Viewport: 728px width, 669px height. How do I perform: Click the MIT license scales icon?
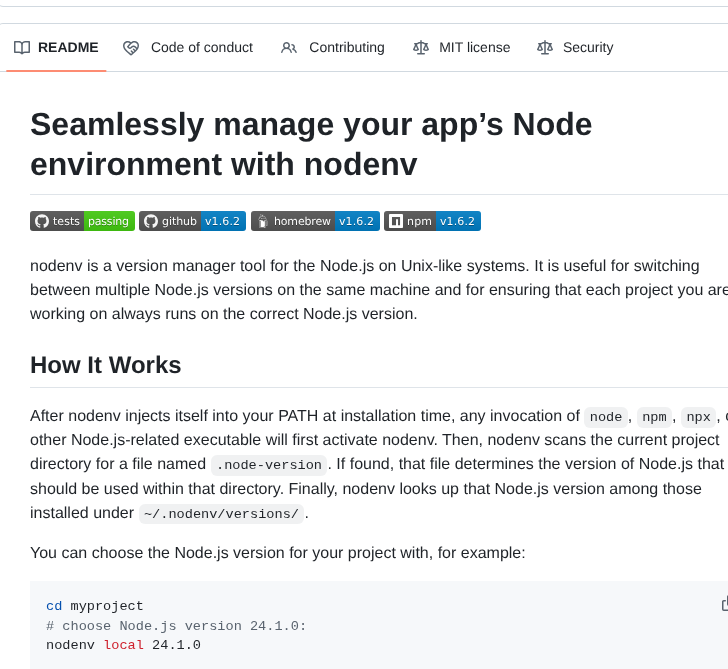coord(421,47)
